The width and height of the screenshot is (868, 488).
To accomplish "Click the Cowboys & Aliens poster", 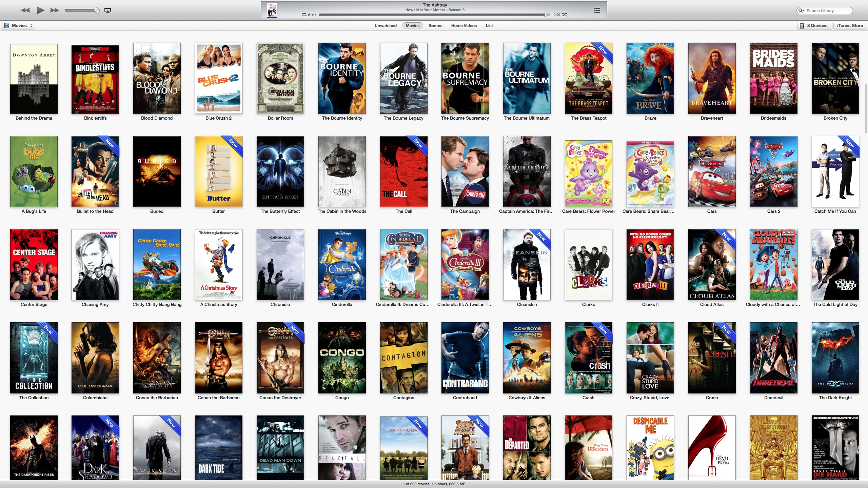I will click(527, 358).
